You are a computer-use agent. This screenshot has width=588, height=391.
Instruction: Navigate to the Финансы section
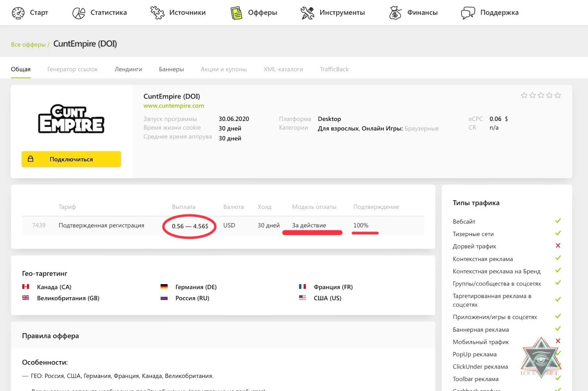click(x=413, y=13)
